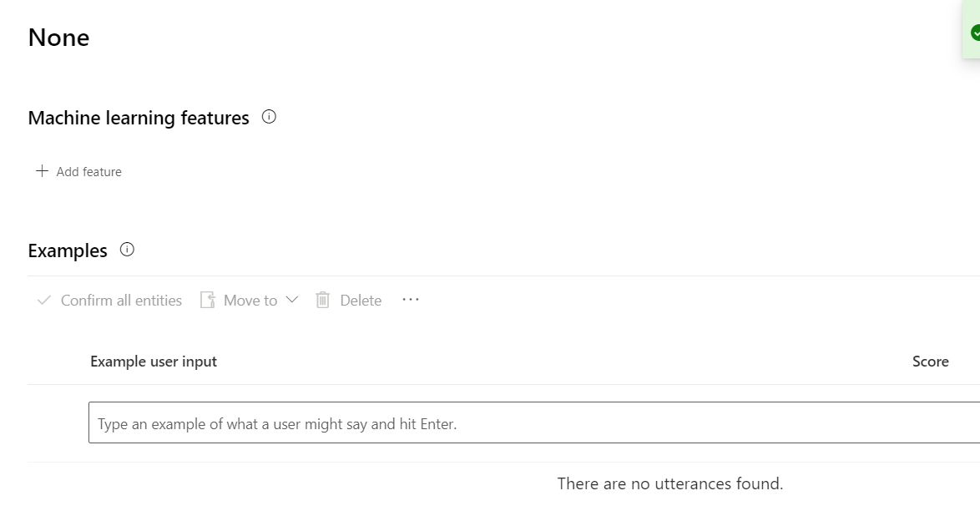Click the green success checkmark notification icon
Screen dimensions: 980x516
pos(975,33)
